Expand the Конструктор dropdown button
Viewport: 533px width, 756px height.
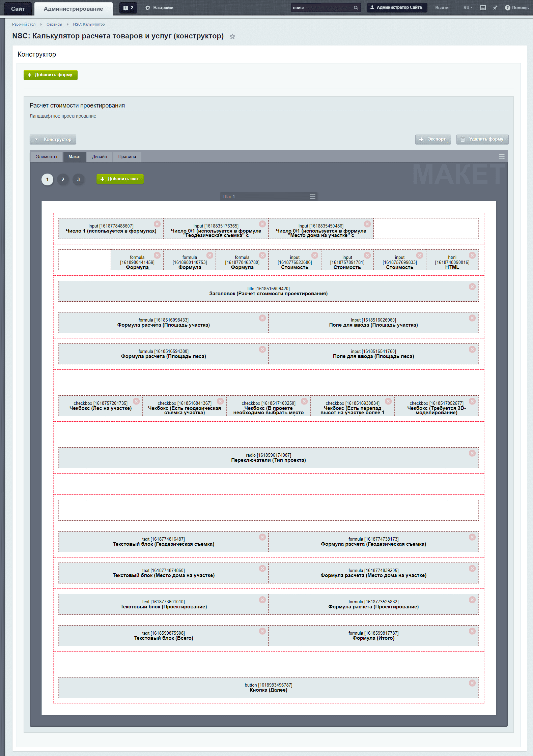coord(53,140)
